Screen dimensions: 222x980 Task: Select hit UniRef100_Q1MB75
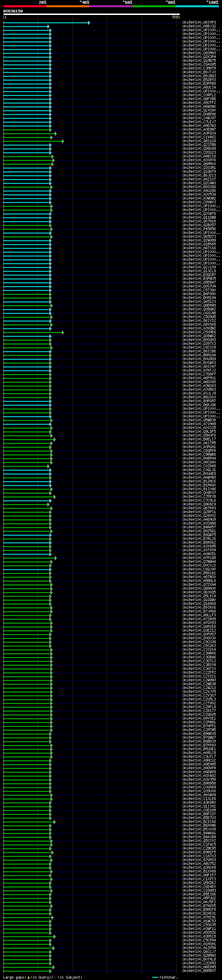point(199,60)
